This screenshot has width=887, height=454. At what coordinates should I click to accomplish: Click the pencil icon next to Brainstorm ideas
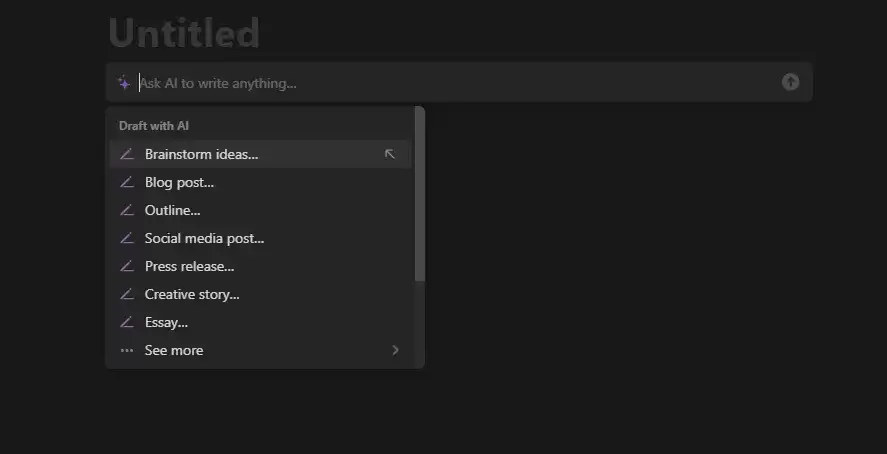(x=127, y=154)
